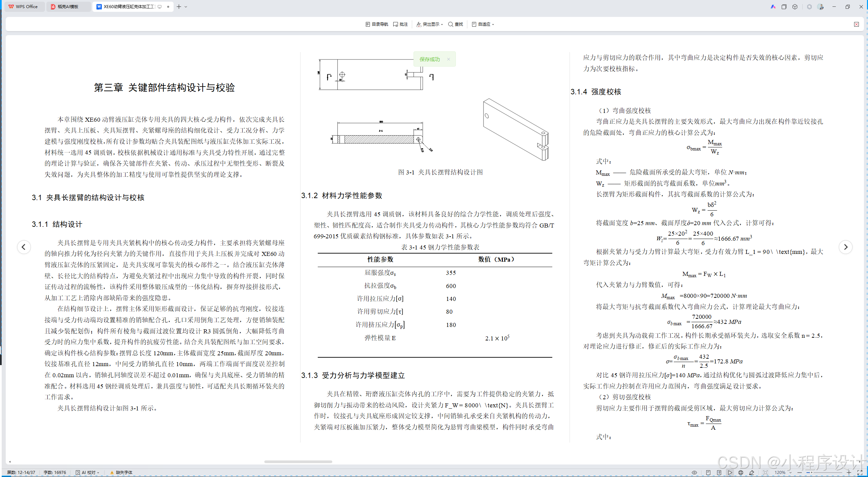Click the multi-window stack icon
Screen dimensions: 868x477
784,6
